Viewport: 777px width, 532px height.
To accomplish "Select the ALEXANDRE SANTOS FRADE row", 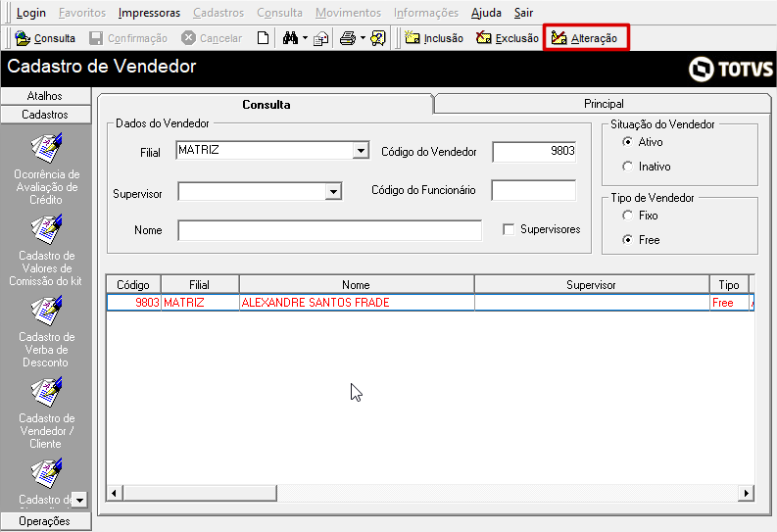I will [430, 303].
